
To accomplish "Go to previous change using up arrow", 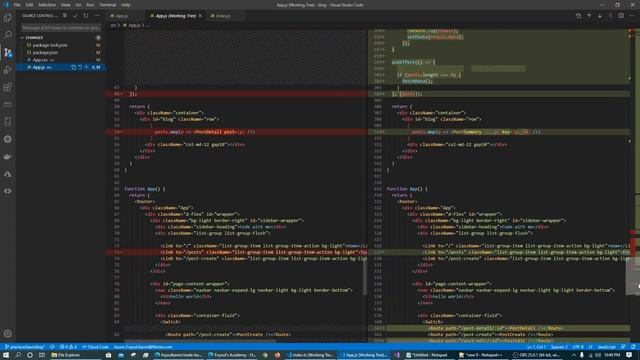I will [x=589, y=16].
